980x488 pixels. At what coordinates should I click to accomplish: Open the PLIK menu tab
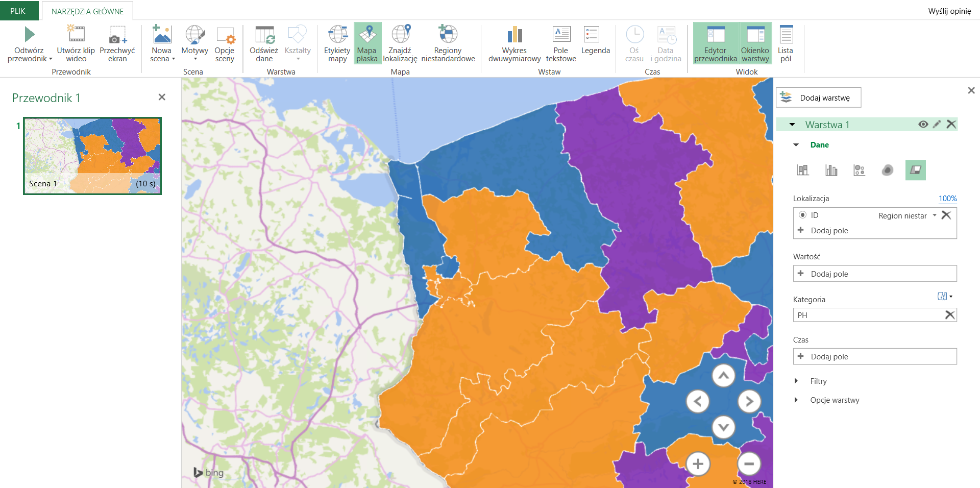coord(18,11)
